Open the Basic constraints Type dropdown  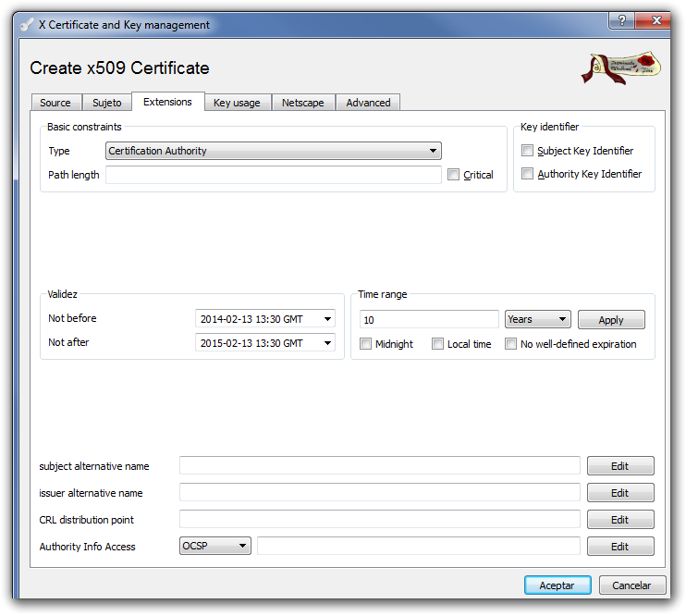273,151
